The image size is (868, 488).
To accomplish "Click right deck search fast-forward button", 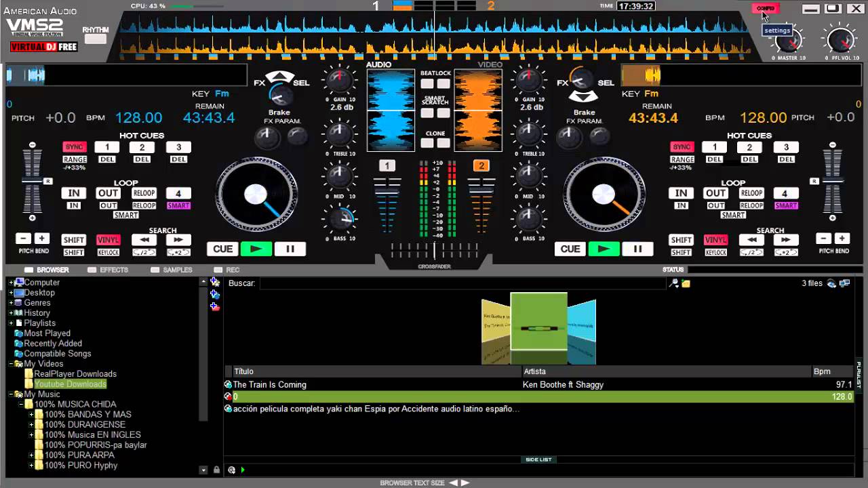I will point(785,240).
